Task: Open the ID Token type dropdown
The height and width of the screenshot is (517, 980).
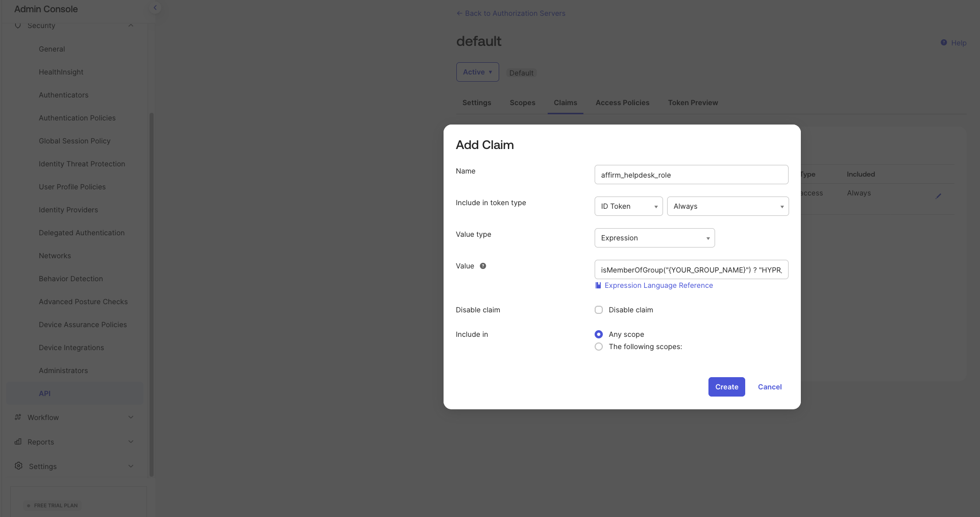Action: (628, 206)
